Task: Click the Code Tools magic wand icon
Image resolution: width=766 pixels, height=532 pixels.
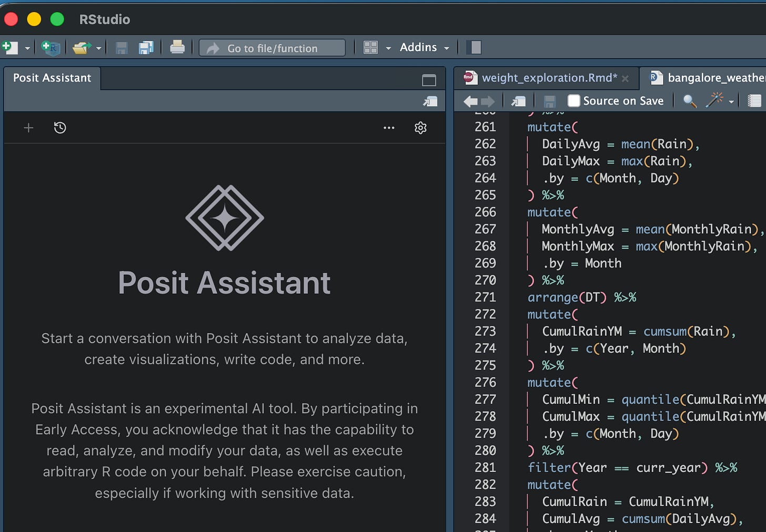Action: [x=714, y=100]
